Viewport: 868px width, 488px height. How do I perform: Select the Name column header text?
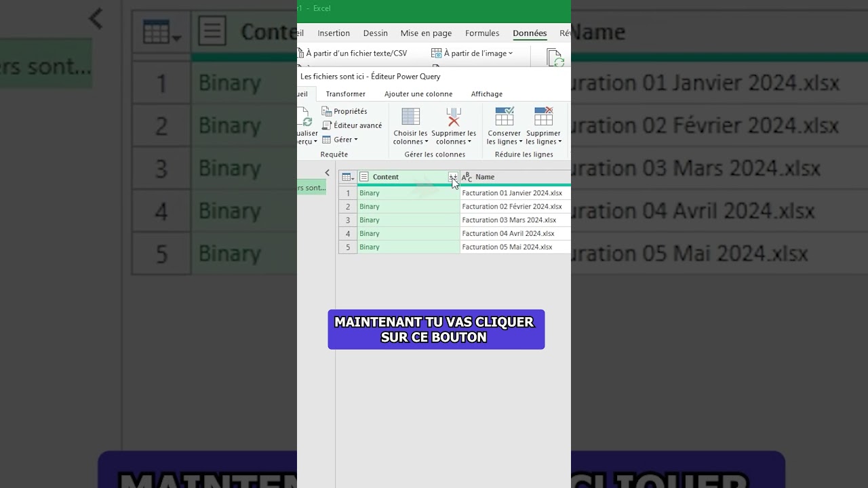point(485,177)
